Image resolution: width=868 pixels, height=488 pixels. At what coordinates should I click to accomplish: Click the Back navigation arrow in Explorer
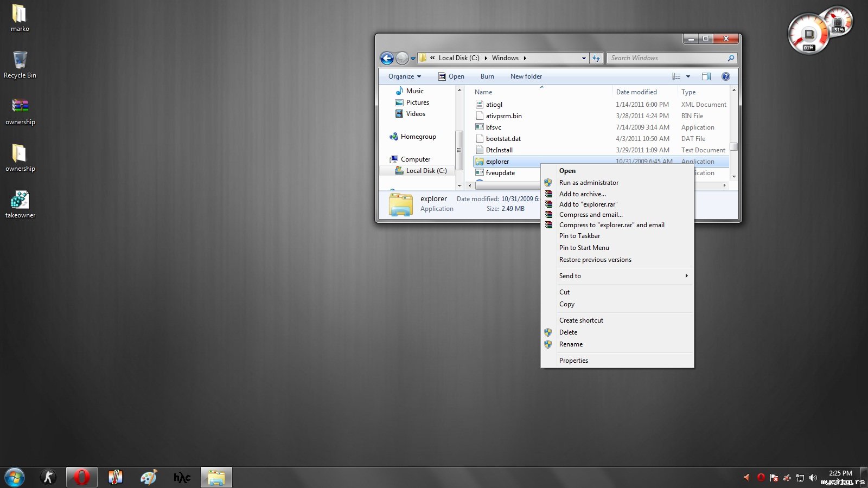click(x=387, y=58)
